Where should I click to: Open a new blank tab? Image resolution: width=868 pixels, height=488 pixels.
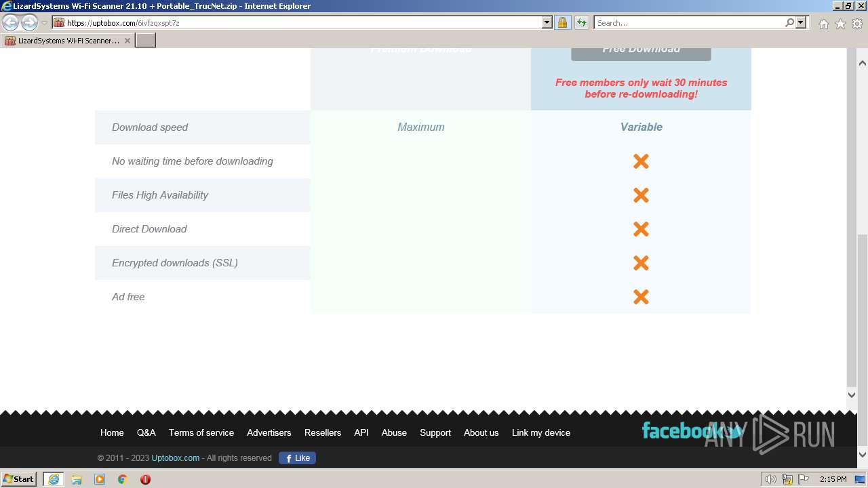pos(146,41)
